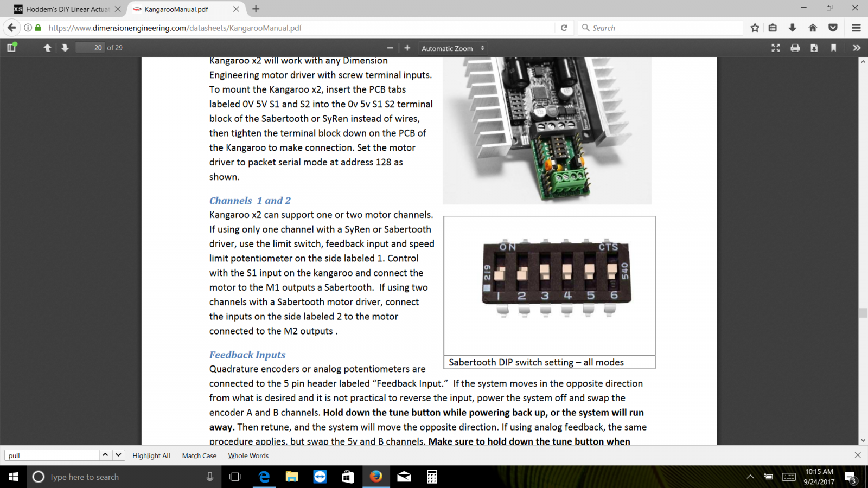Open File Explorer from taskbar

coord(292,477)
